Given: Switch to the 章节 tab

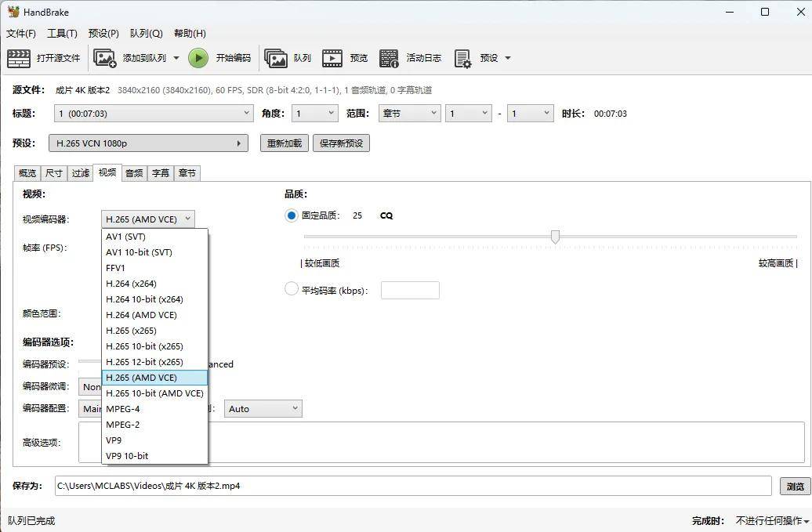Looking at the screenshot, I should coord(187,173).
